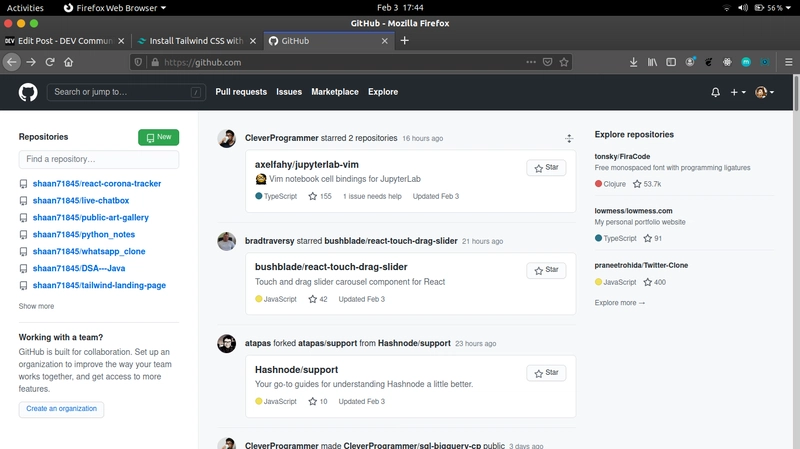Open page actions three-dot menu
The image size is (800, 449).
(531, 62)
